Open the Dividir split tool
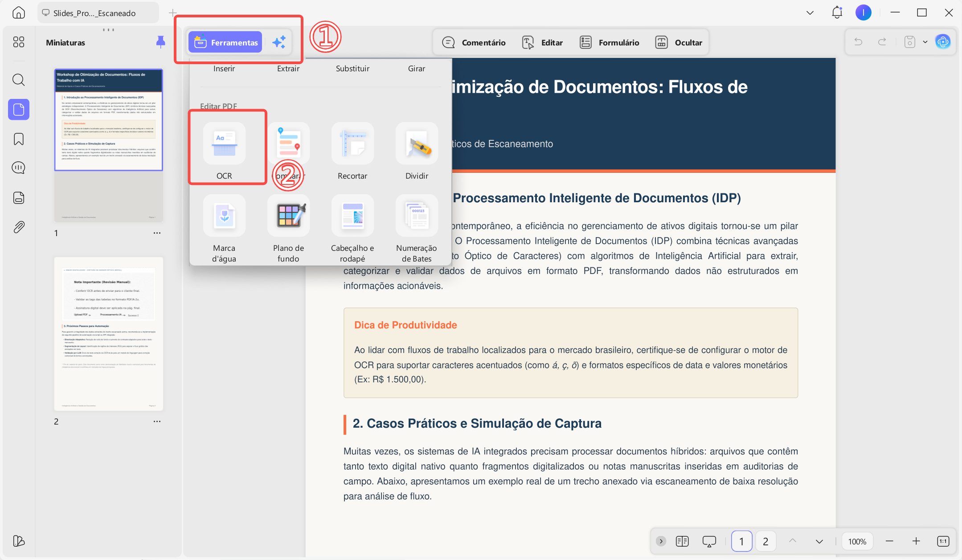The width and height of the screenshot is (962, 560). coord(417,151)
